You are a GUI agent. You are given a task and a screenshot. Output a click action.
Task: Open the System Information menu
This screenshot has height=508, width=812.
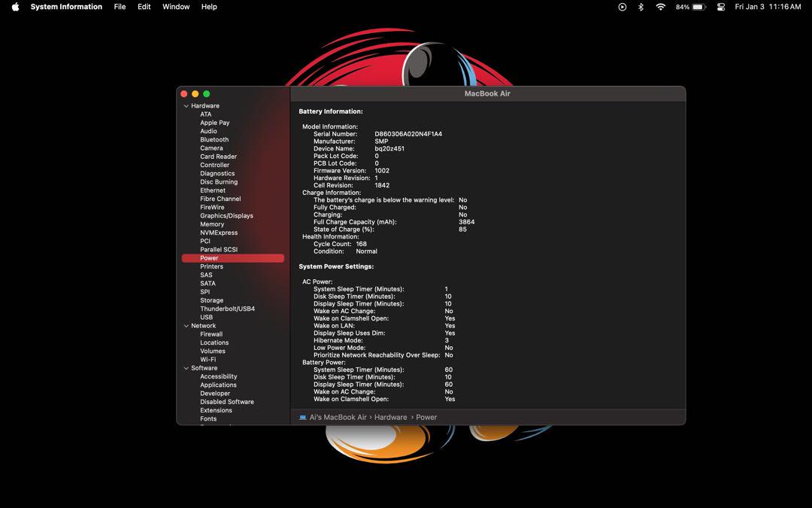coord(66,7)
